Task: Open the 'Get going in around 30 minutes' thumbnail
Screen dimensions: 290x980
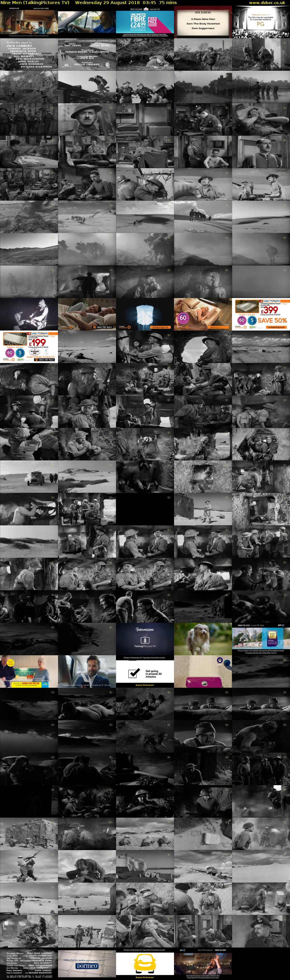Action: [x=145, y=672]
